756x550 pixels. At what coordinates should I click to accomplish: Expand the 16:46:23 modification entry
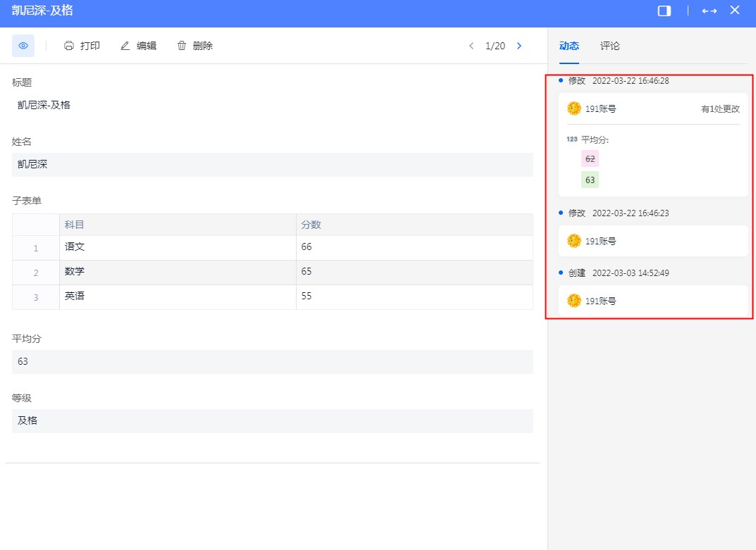[x=653, y=241]
